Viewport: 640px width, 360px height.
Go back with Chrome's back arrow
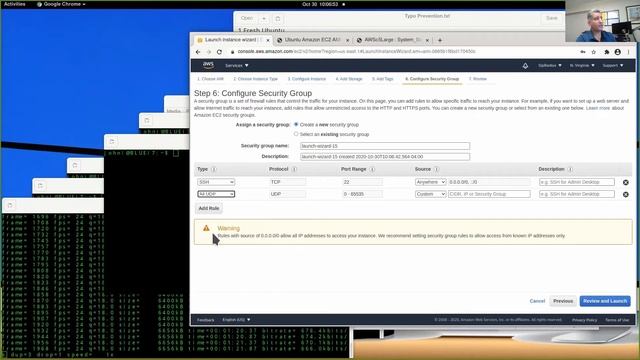coord(198,52)
